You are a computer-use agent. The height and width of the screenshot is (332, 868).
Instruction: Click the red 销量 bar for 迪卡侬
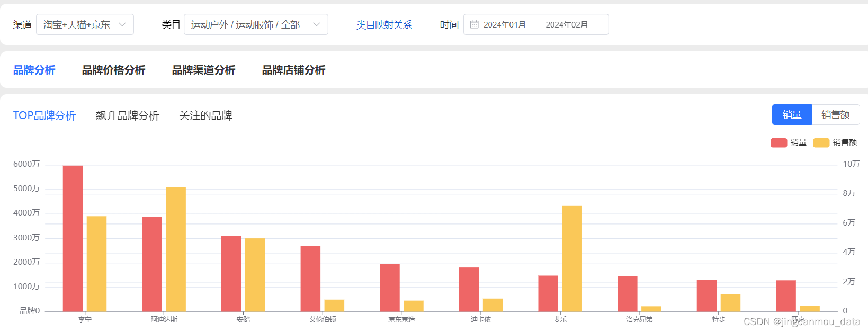click(469, 289)
